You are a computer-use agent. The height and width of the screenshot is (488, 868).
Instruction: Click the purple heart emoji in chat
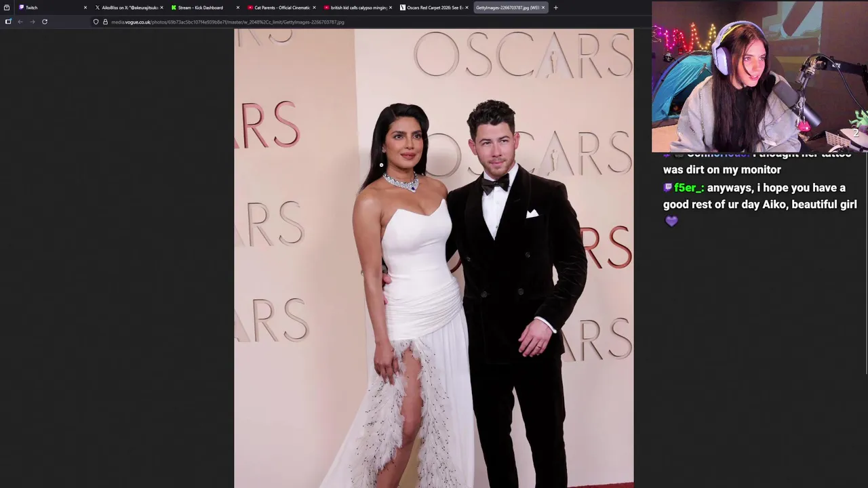(671, 221)
